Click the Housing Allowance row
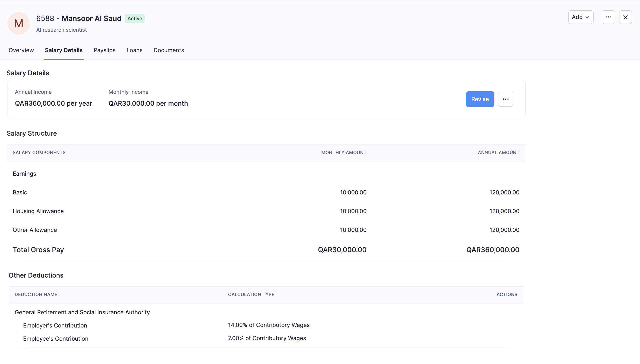Image resolution: width=640 pixels, height=364 pixels. pyautogui.click(x=38, y=211)
